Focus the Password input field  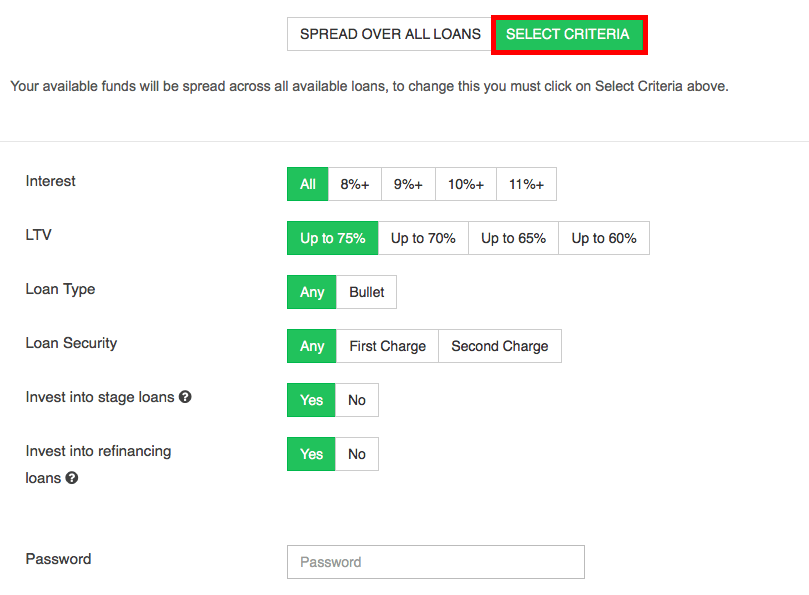[435, 562]
